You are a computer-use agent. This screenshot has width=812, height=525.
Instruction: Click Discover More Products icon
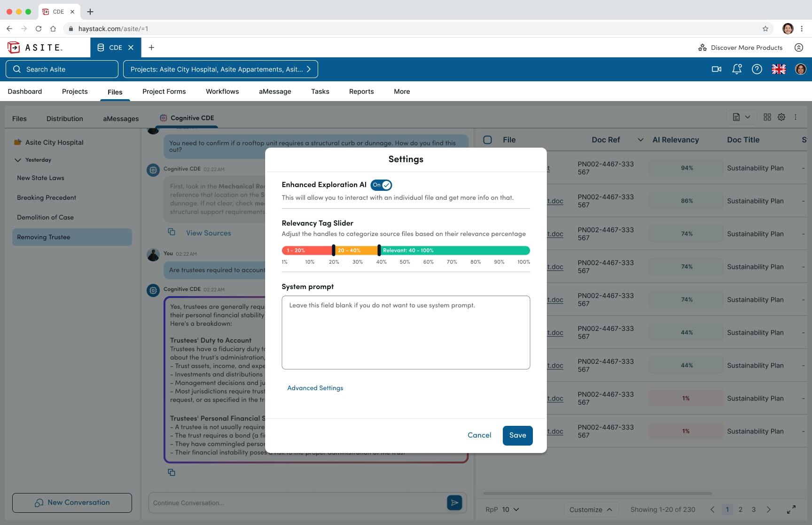point(703,47)
